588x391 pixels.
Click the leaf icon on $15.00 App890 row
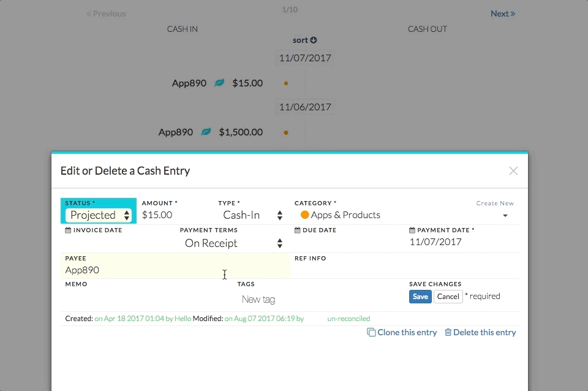[x=219, y=83]
